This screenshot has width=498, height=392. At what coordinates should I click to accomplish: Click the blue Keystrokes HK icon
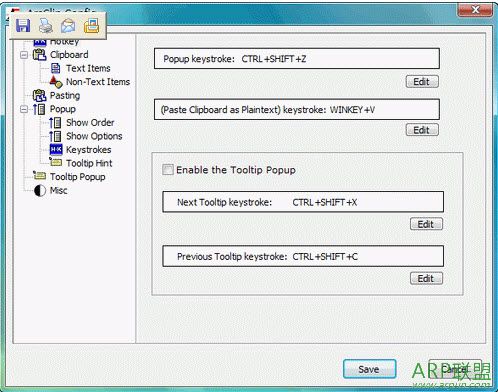pos(56,150)
